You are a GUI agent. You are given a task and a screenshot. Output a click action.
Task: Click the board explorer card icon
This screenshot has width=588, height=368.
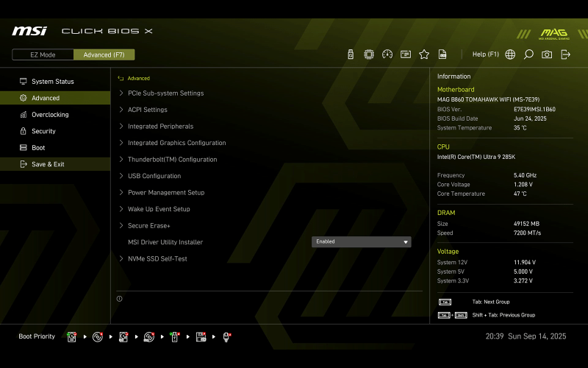coord(406,54)
